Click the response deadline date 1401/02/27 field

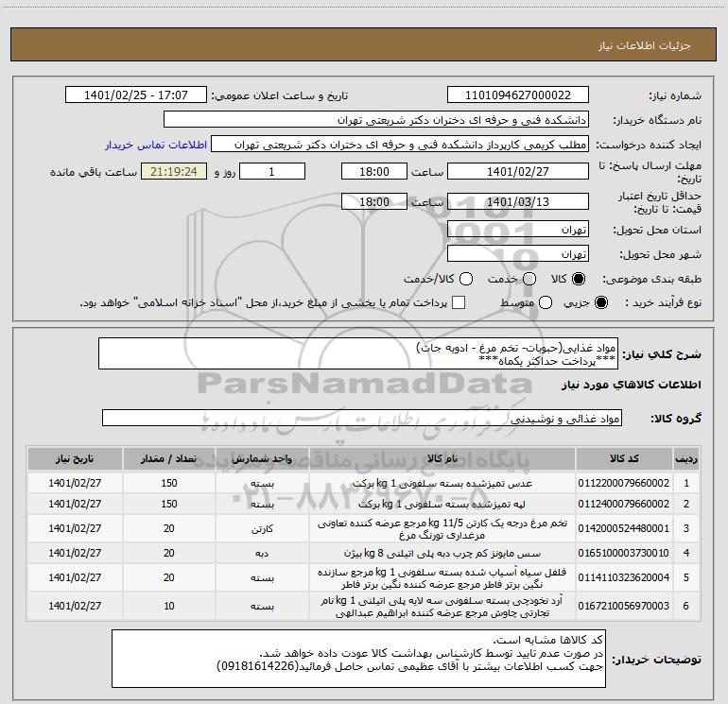518,171
